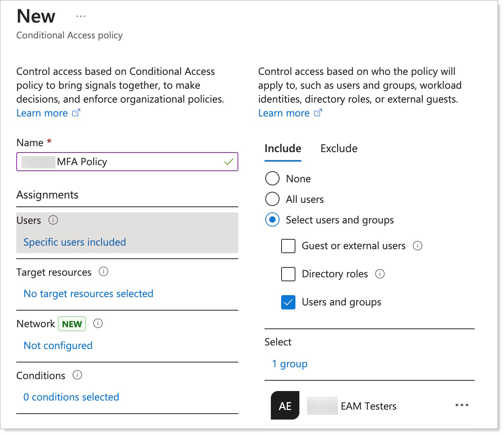This screenshot has height=435, width=504.
Task: Click the AE avatar for EAM Testers
Action: 285,406
